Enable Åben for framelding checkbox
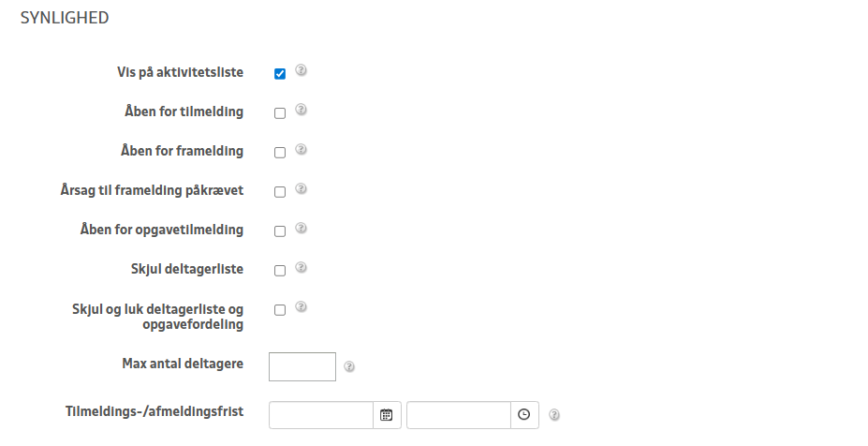This screenshot has width=868, height=446. tap(280, 153)
